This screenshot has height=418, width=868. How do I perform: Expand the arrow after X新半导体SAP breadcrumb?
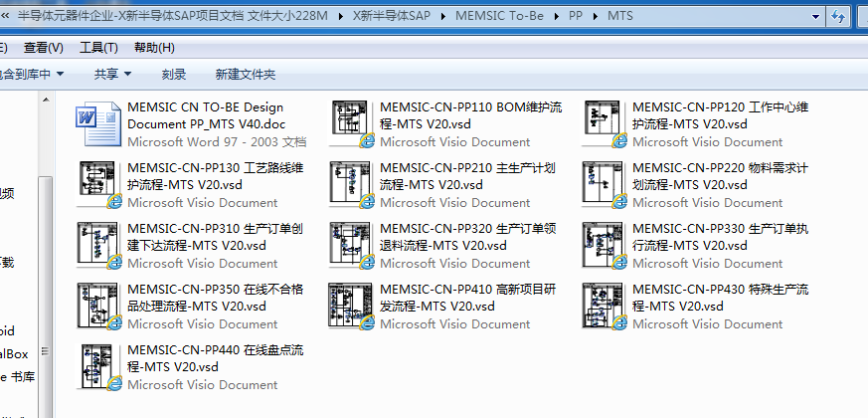tap(442, 16)
